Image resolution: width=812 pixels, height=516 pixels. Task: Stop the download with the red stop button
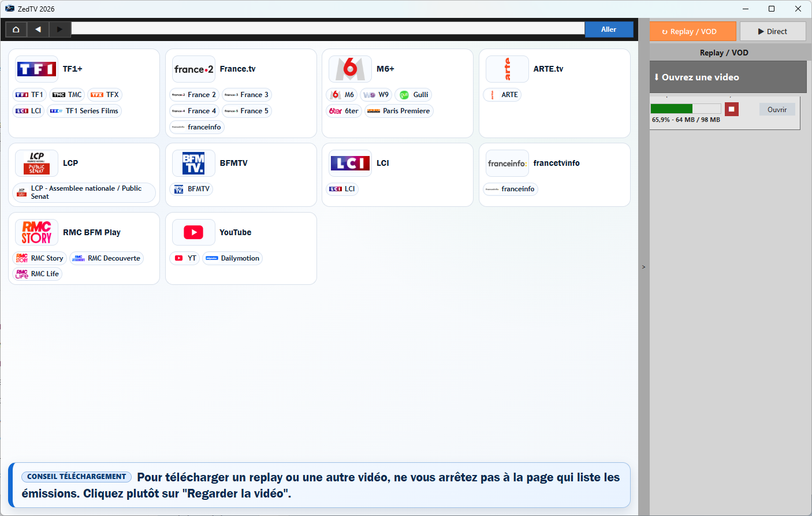tap(731, 109)
